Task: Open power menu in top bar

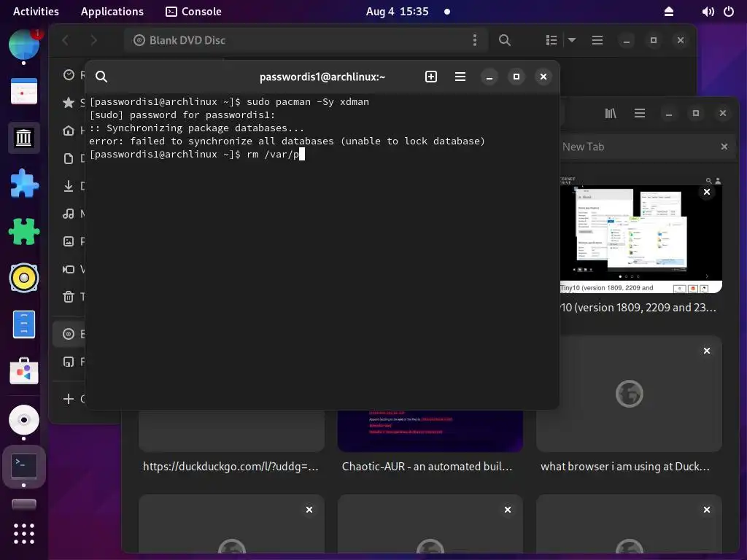Action: (x=729, y=12)
